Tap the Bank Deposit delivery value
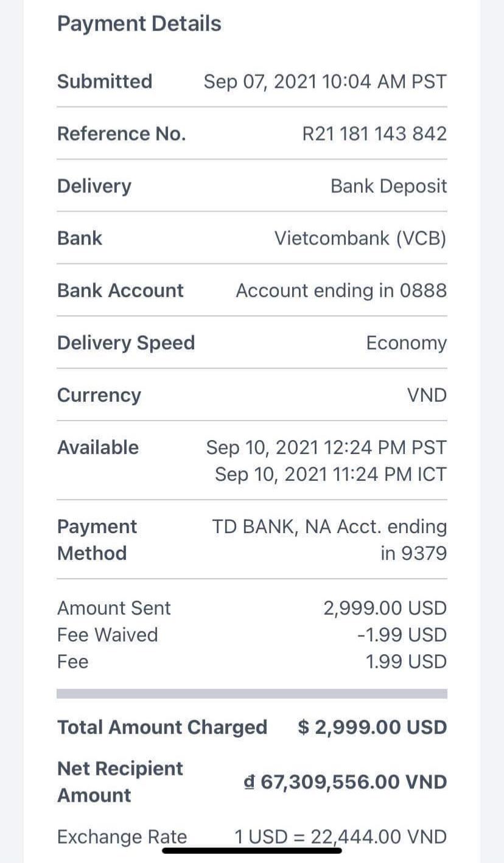 click(388, 186)
